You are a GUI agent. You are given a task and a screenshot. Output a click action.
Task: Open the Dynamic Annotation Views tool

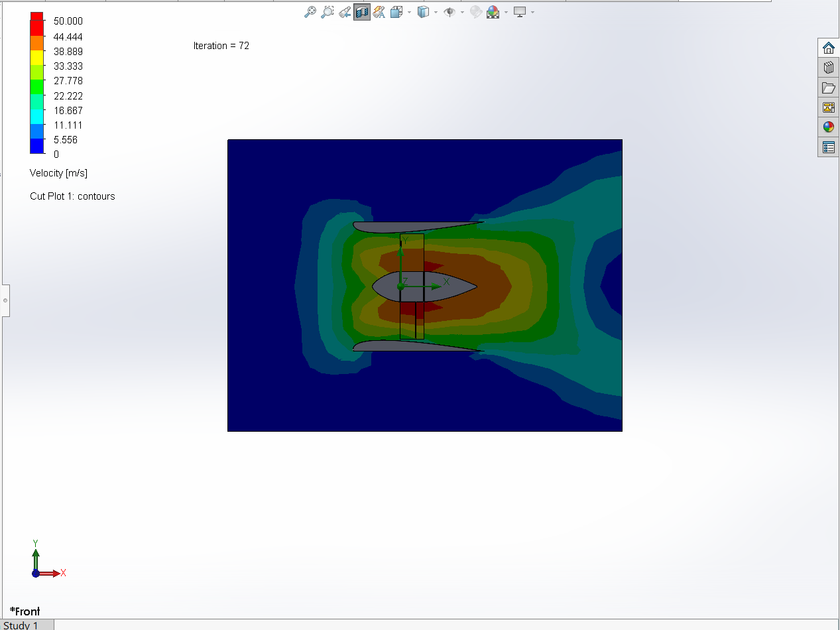coord(379,12)
